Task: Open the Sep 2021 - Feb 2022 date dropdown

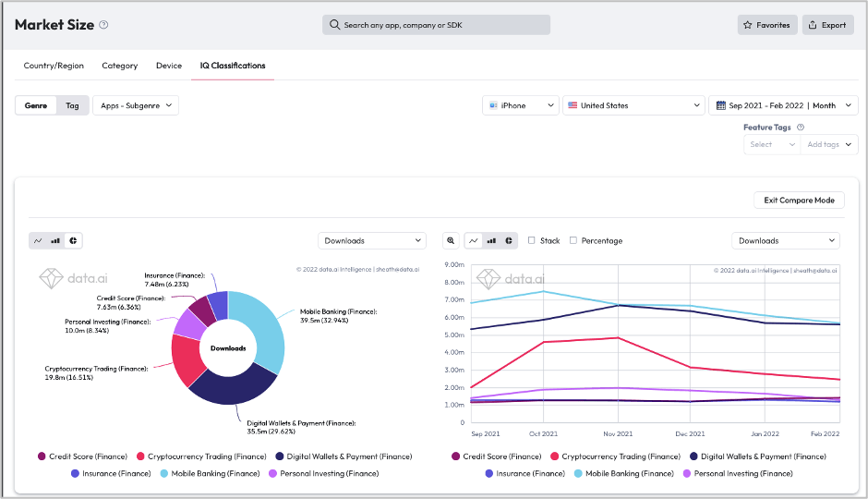Action: click(783, 105)
